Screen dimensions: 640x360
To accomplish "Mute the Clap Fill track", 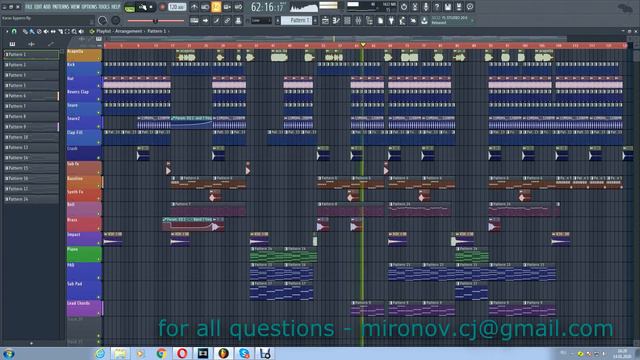I will 98,142.
